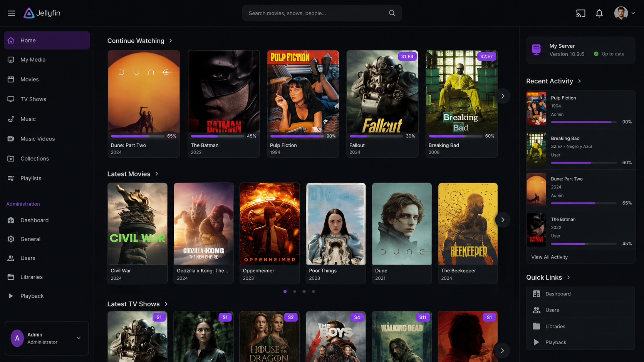Image resolution: width=644 pixels, height=362 pixels.
Task: Open The Beekeeper movie poster
Action: tap(468, 224)
